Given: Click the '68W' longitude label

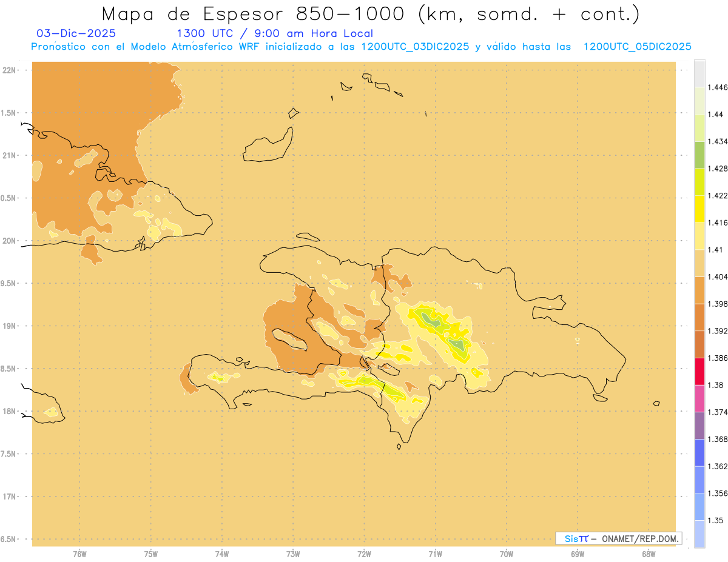Looking at the screenshot, I should point(649,554).
